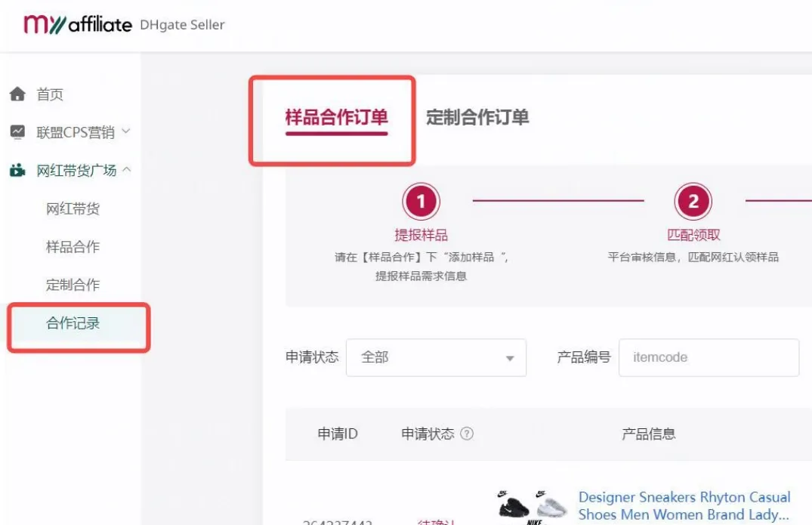Image resolution: width=812 pixels, height=525 pixels.
Task: Open 网红带货广场 sidebar section
Action: [x=76, y=170]
